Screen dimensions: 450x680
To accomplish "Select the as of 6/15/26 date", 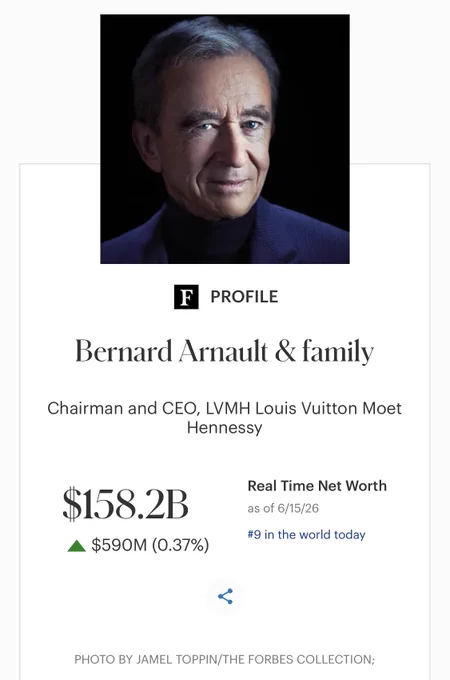I will point(283,508).
